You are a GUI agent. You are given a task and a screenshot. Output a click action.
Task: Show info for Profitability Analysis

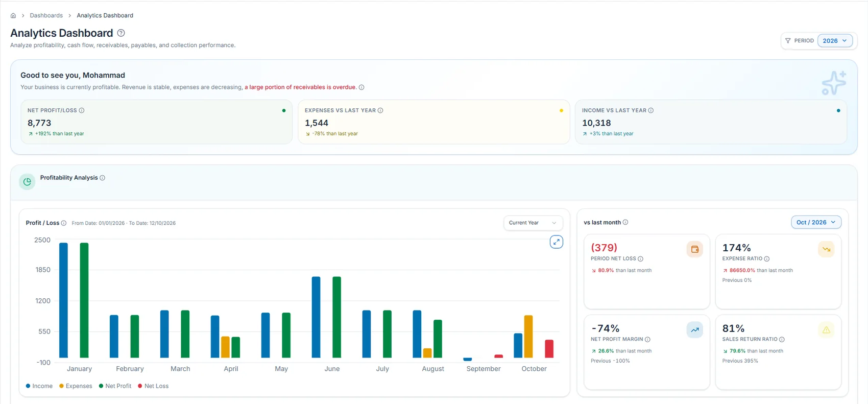(103, 178)
